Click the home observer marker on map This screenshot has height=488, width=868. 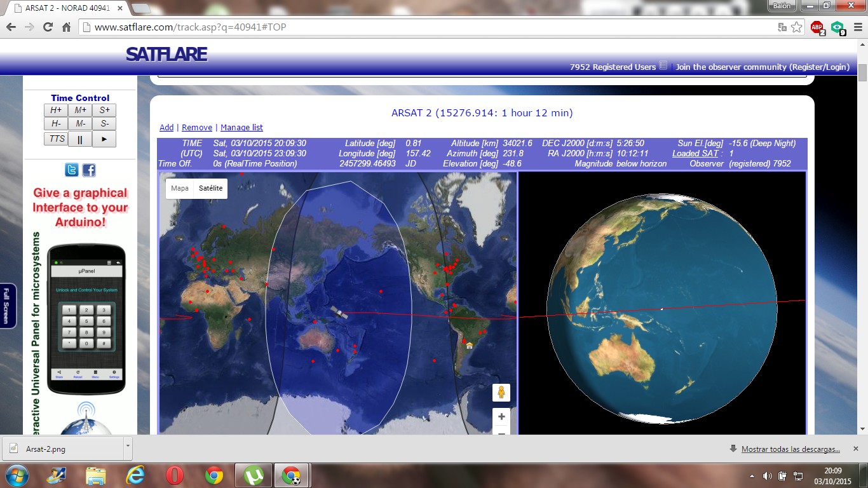(469, 345)
